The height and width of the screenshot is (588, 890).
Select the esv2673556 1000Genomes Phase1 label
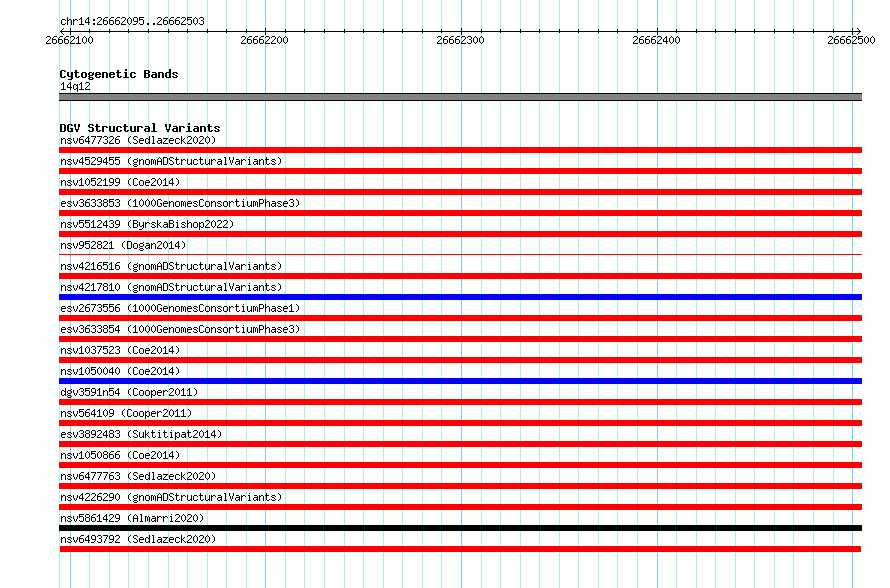click(x=180, y=308)
